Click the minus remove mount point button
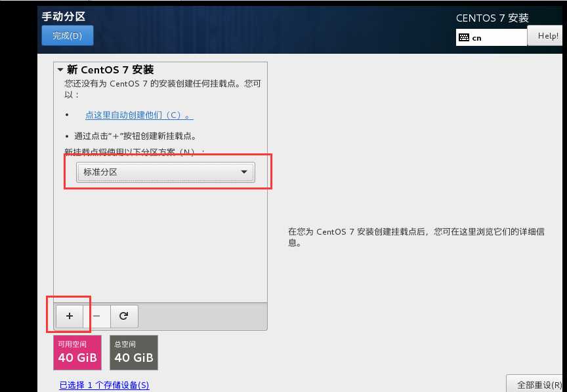567x392 pixels. tap(96, 316)
